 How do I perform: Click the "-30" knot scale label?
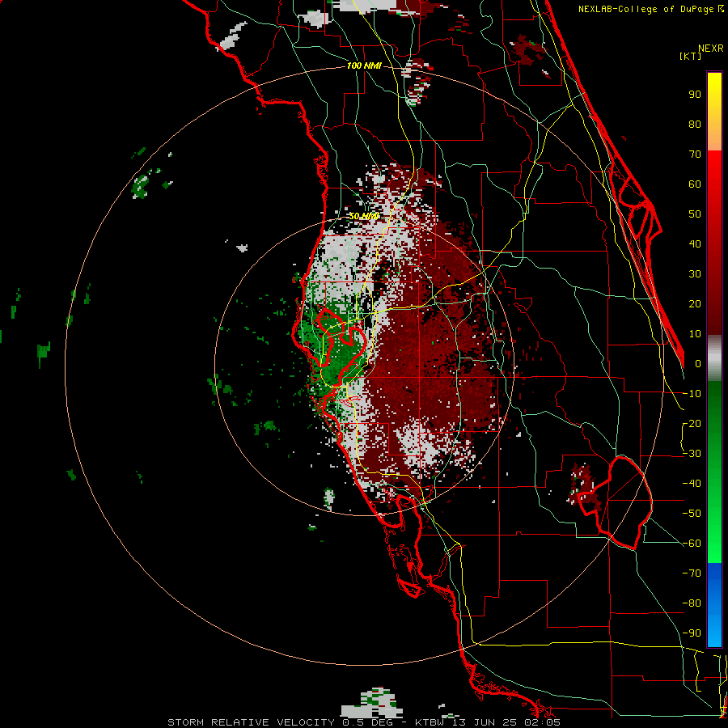692,454
